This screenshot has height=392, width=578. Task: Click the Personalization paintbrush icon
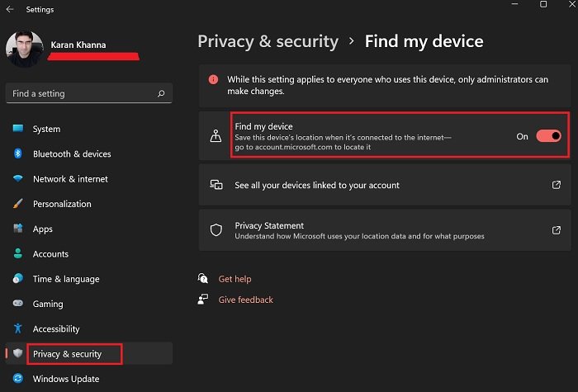[x=18, y=204]
